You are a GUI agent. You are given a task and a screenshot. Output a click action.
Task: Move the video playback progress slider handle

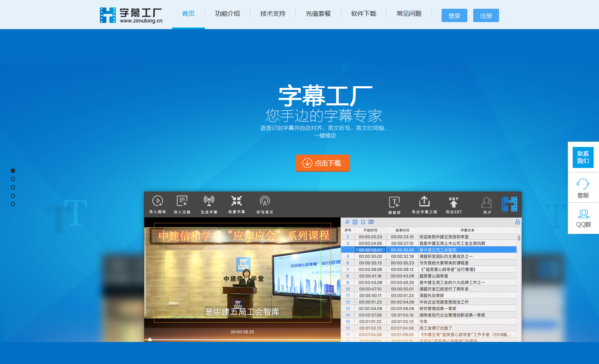pos(150,339)
